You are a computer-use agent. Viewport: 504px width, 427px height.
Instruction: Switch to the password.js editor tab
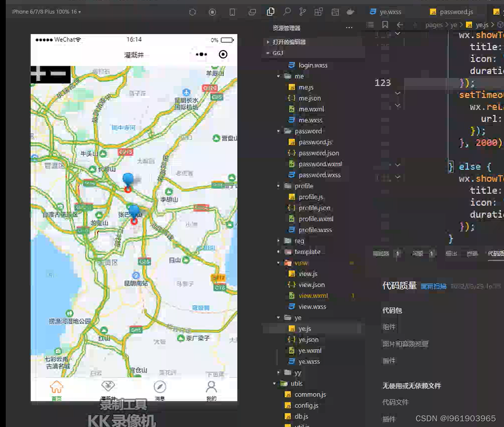pyautogui.click(x=452, y=12)
